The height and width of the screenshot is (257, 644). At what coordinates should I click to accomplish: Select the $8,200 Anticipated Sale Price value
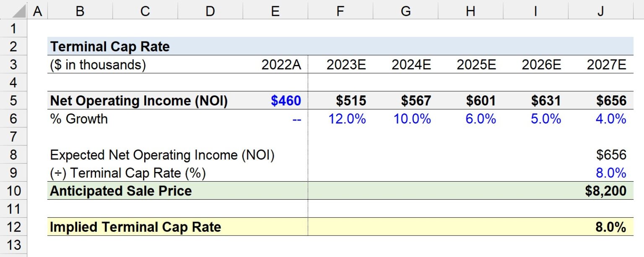point(610,190)
